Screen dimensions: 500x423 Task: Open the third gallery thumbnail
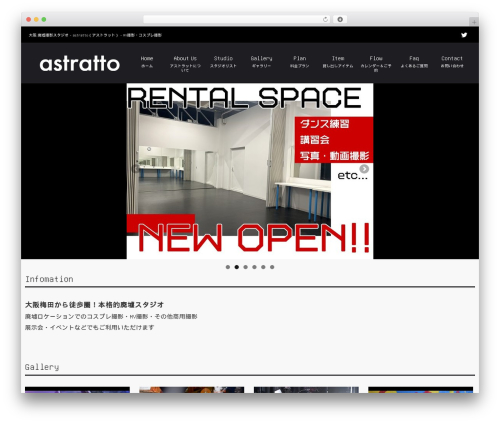pos(306,390)
